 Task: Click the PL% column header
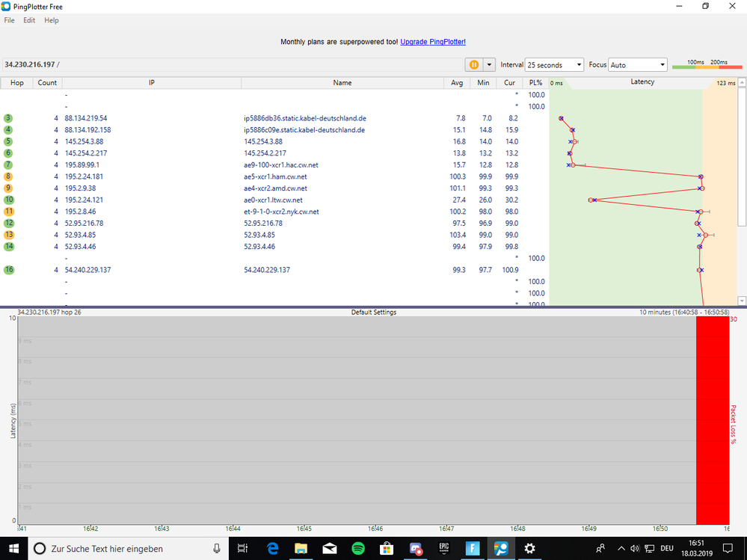535,83
